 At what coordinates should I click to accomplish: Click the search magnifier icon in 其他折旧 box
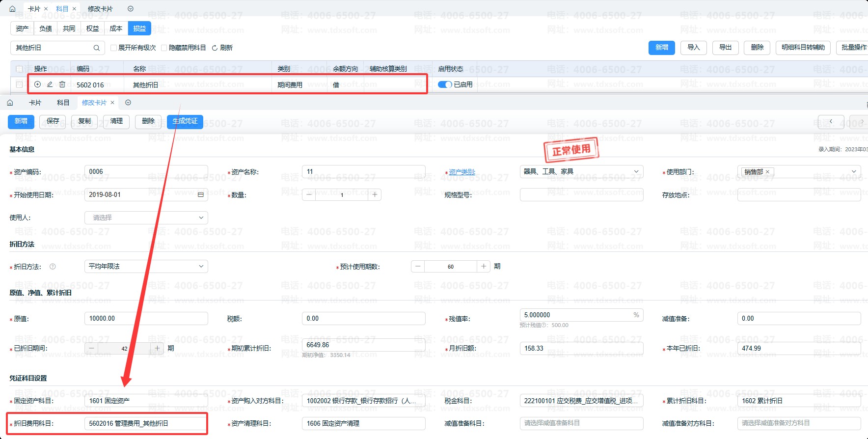(x=96, y=48)
